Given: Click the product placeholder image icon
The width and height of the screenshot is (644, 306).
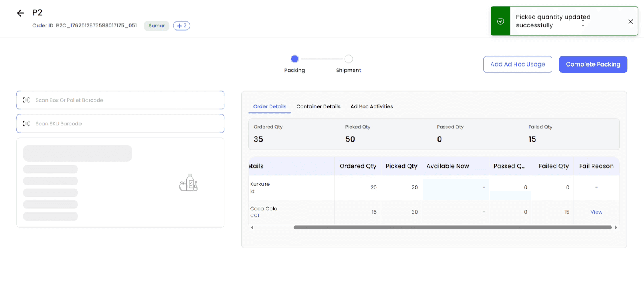Looking at the screenshot, I should (x=188, y=183).
